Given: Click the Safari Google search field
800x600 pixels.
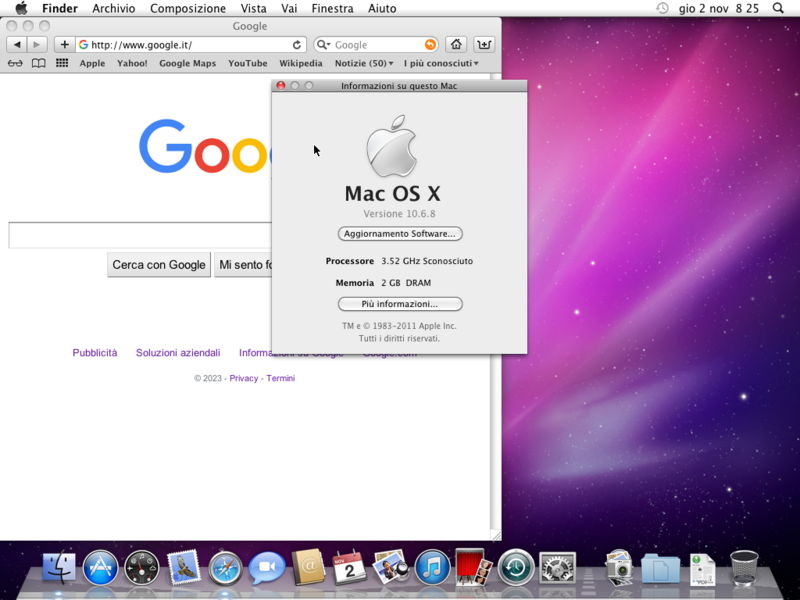Looking at the screenshot, I should tap(376, 45).
